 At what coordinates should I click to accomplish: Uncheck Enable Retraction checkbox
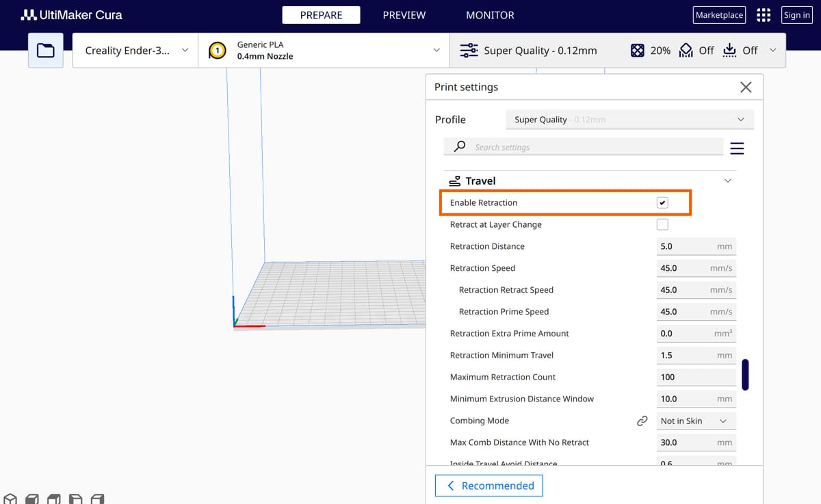click(662, 203)
